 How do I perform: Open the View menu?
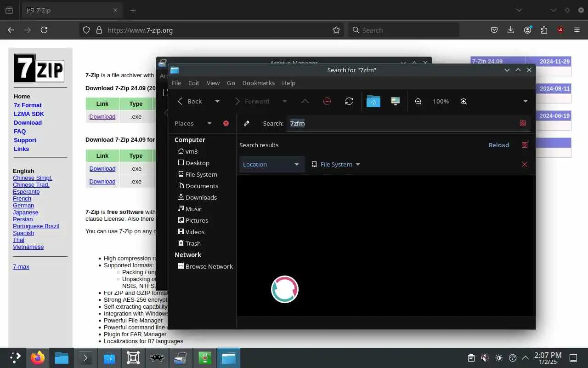point(213,83)
